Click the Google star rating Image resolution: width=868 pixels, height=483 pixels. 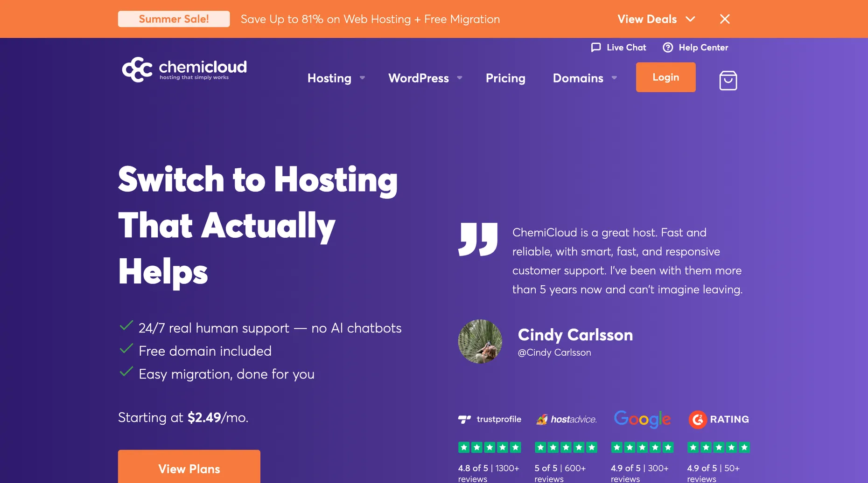643,448
